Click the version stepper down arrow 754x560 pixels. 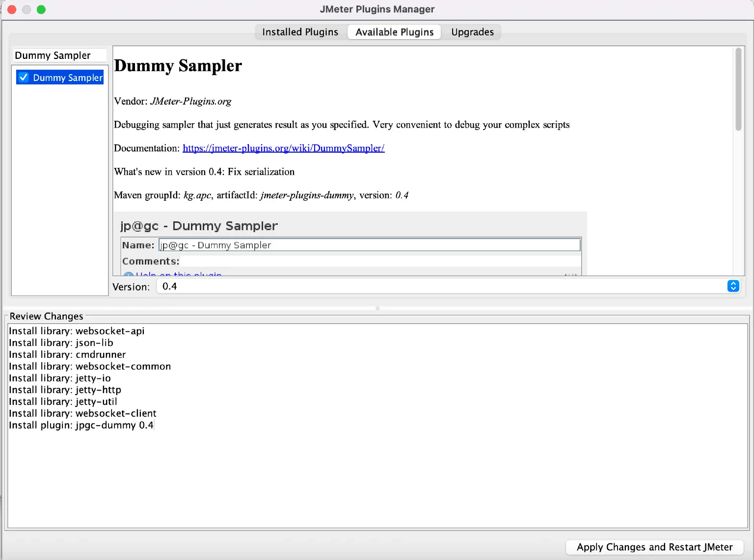(733, 289)
